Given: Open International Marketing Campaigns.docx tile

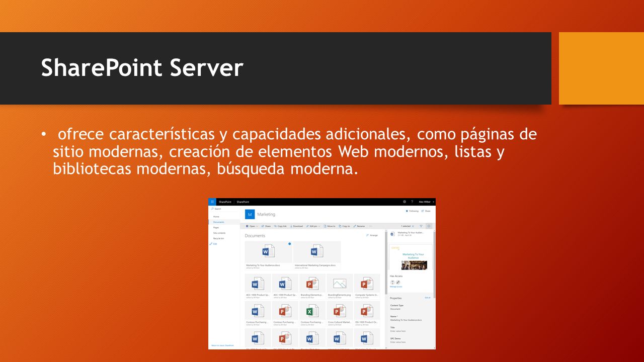Looking at the screenshot, I should tap(317, 255).
